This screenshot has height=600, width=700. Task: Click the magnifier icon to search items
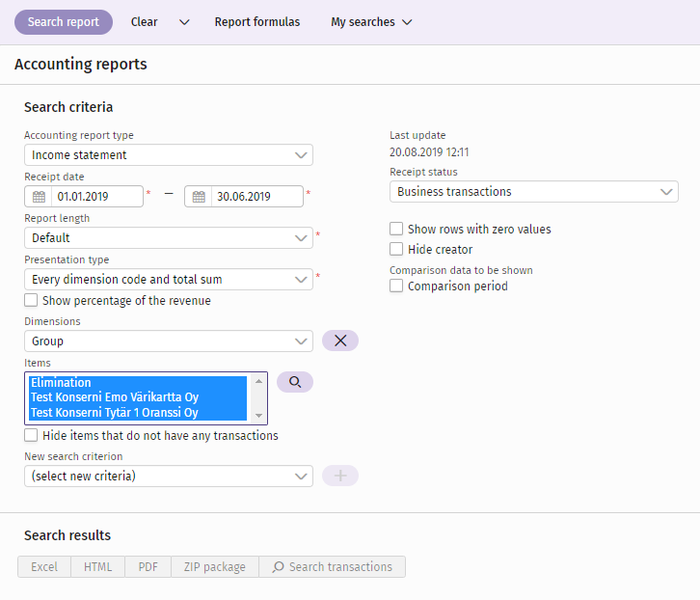coord(295,382)
